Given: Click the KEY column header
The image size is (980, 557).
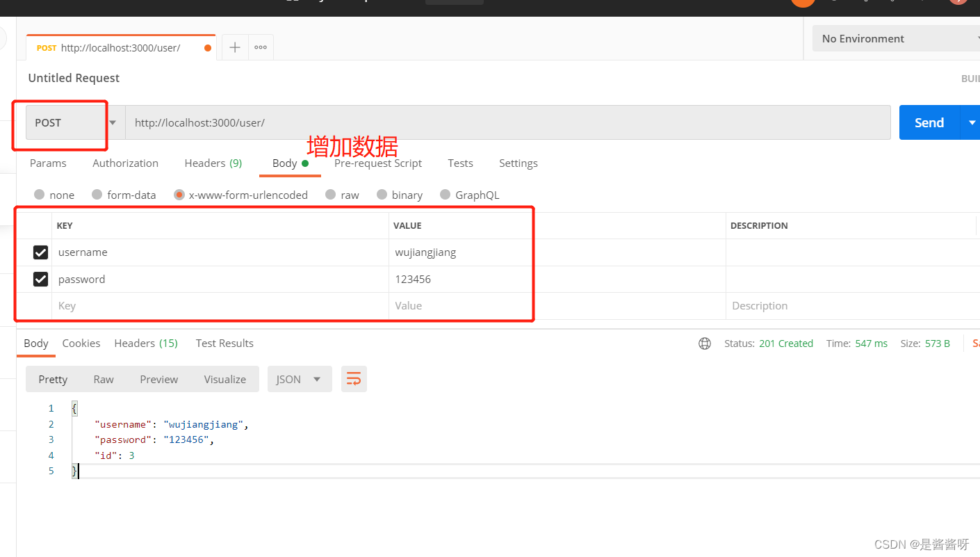Looking at the screenshot, I should (x=65, y=226).
